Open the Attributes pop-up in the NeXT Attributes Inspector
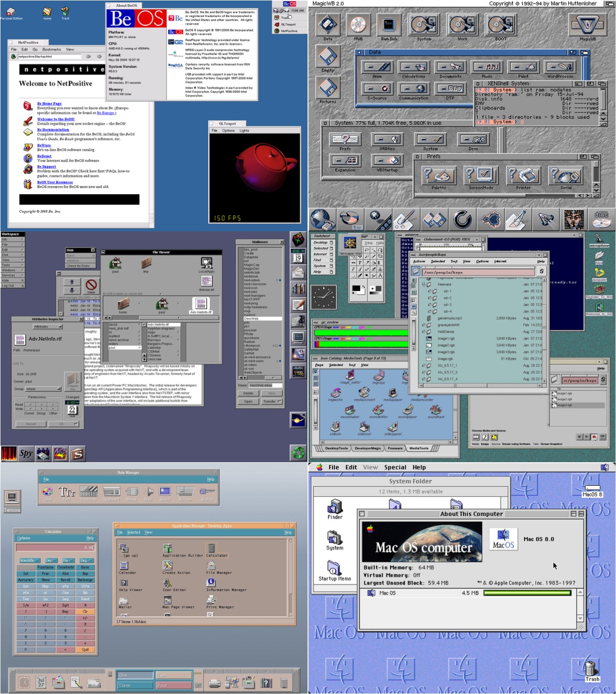 click(x=48, y=327)
